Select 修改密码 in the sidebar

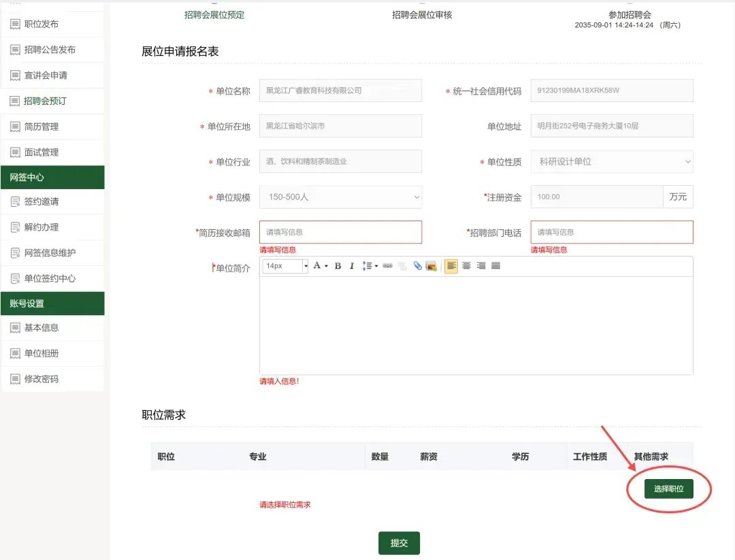pyautogui.click(x=42, y=379)
